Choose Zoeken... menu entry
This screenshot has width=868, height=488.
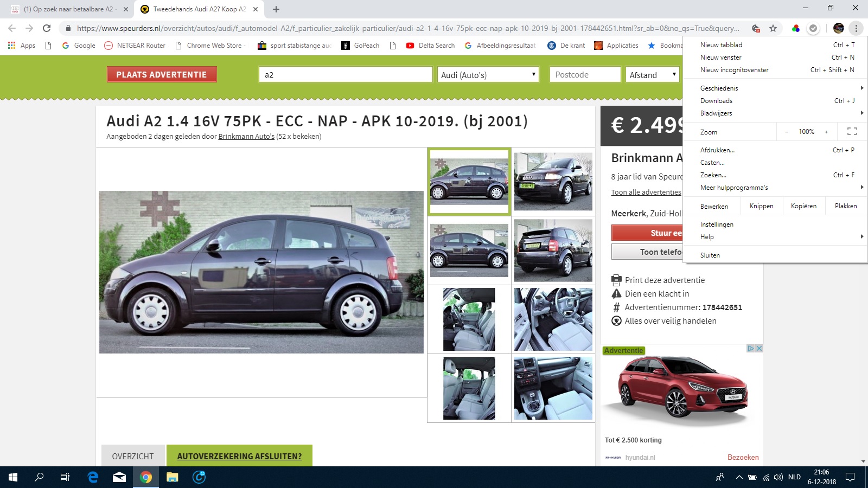tap(776, 175)
